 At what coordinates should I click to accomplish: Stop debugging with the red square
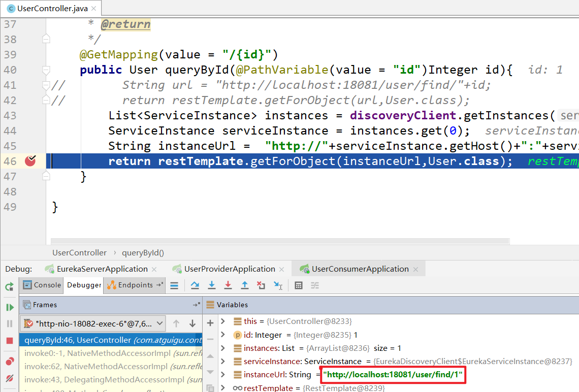tap(10, 341)
